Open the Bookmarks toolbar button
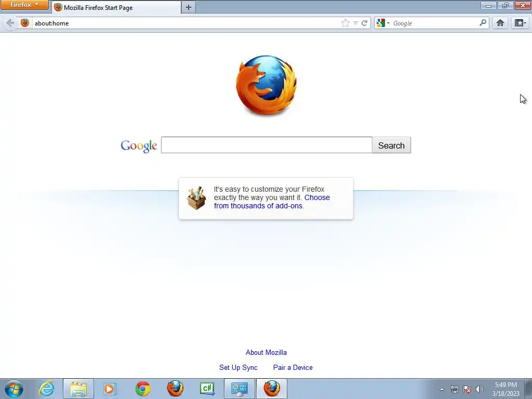The height and width of the screenshot is (399, 532). 520,23
